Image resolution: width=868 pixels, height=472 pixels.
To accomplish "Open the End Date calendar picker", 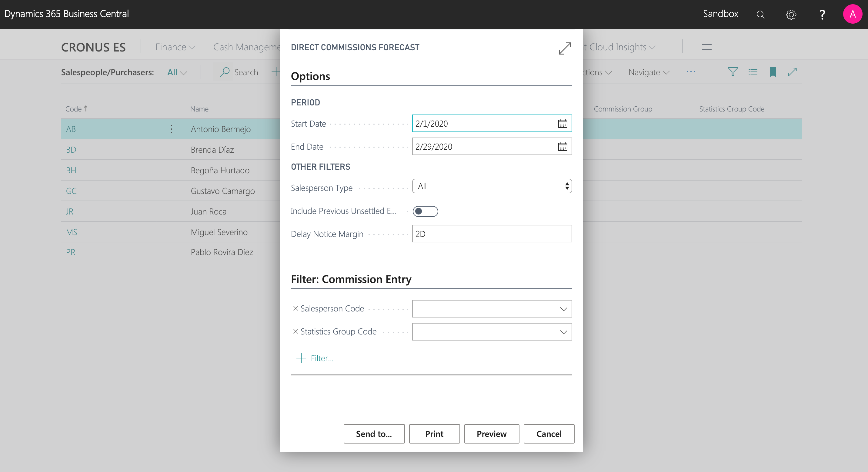I will [x=563, y=147].
